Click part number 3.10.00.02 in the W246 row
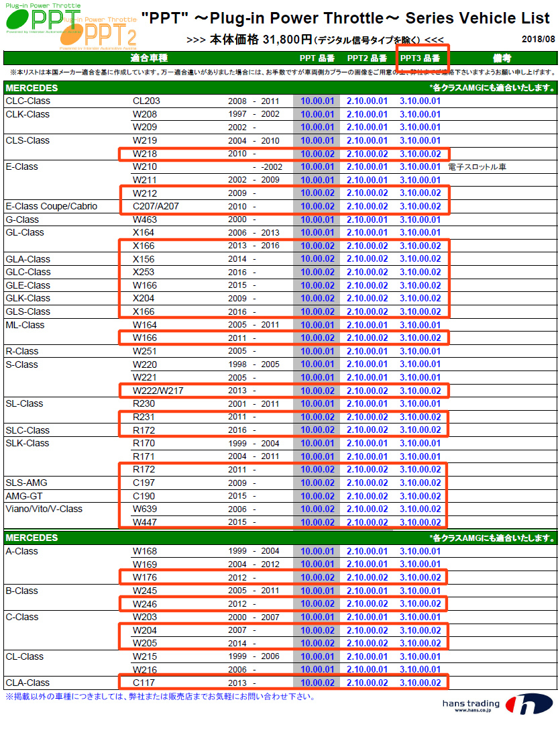560x745 pixels. (x=420, y=604)
